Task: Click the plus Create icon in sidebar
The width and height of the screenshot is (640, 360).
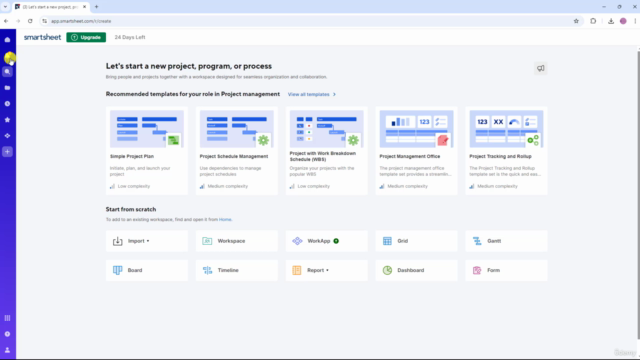Action: (x=7, y=152)
